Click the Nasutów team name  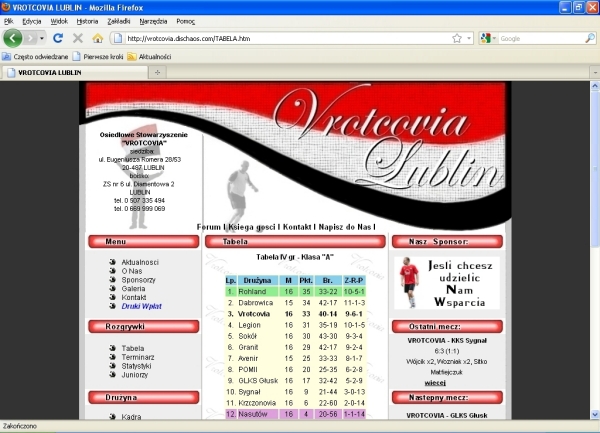[x=253, y=414]
